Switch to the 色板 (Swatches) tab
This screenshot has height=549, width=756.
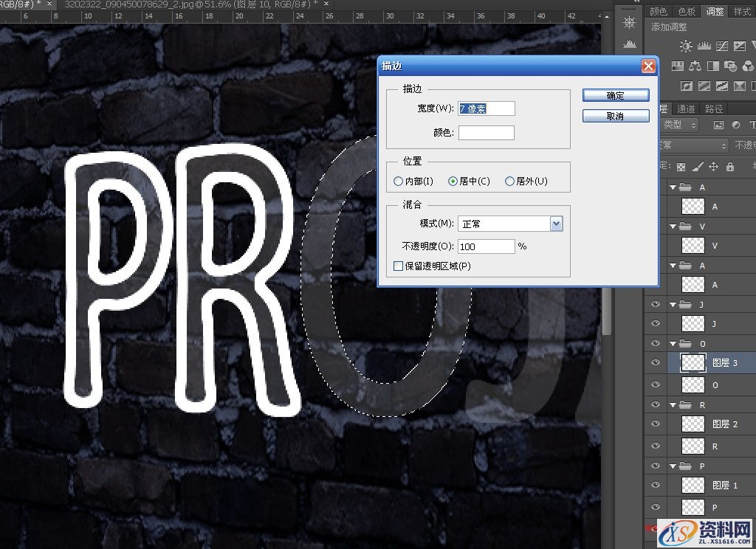point(687,11)
